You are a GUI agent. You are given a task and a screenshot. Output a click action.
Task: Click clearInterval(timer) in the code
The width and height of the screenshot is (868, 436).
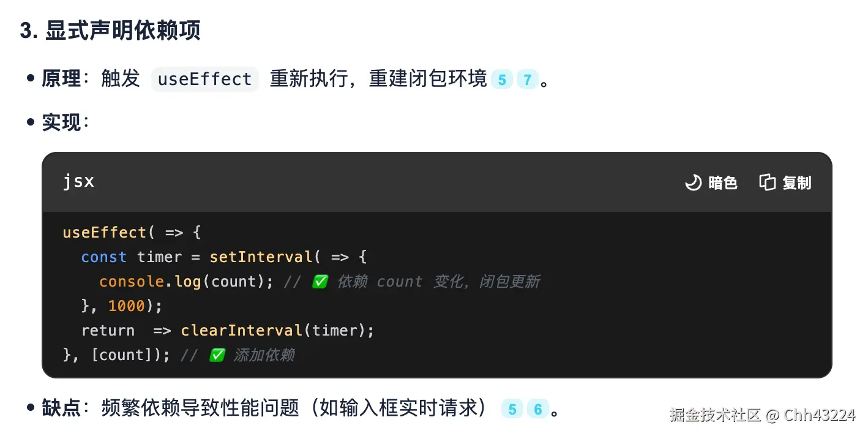[277, 331]
